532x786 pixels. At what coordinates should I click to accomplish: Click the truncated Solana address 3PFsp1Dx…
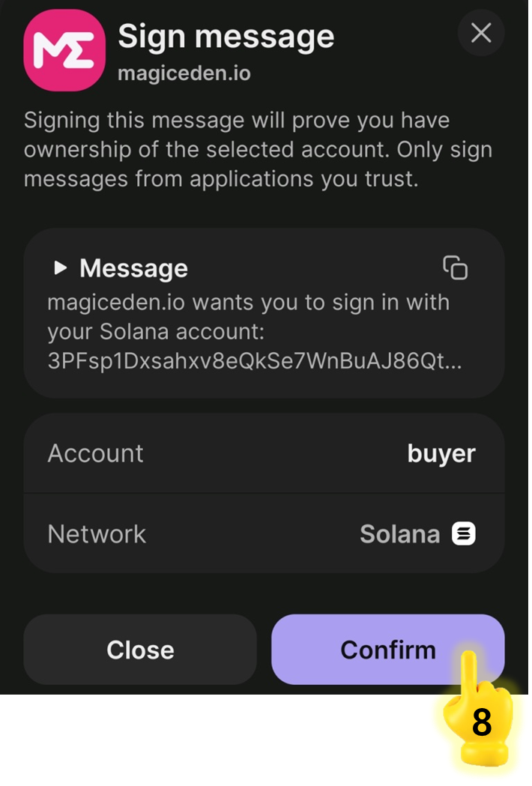click(x=255, y=360)
